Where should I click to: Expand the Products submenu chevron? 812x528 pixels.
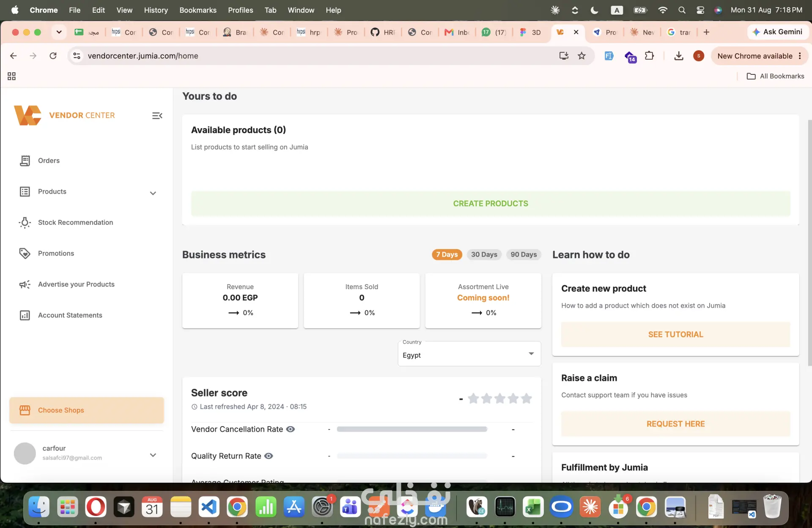tap(153, 193)
